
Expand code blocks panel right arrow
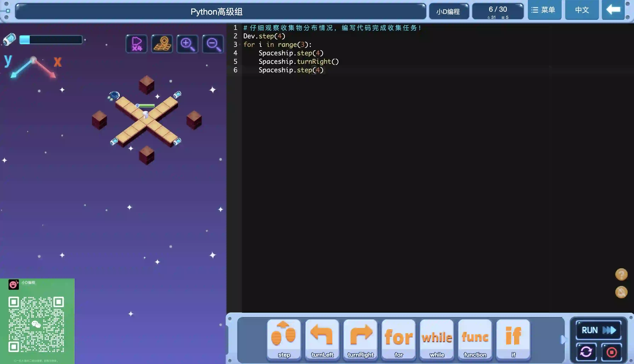563,339
